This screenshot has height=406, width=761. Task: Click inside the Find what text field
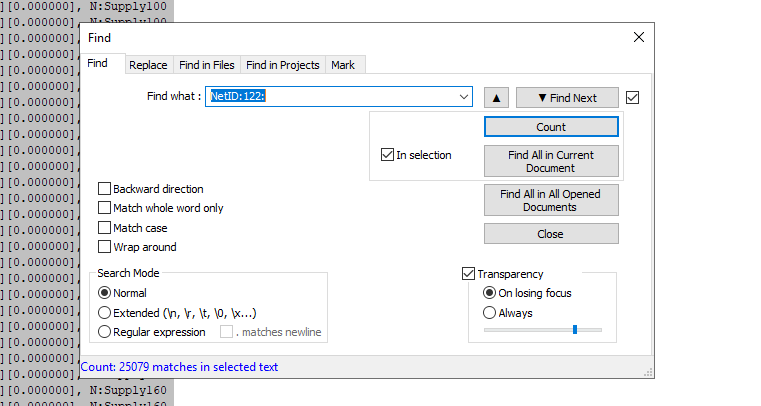pos(332,97)
